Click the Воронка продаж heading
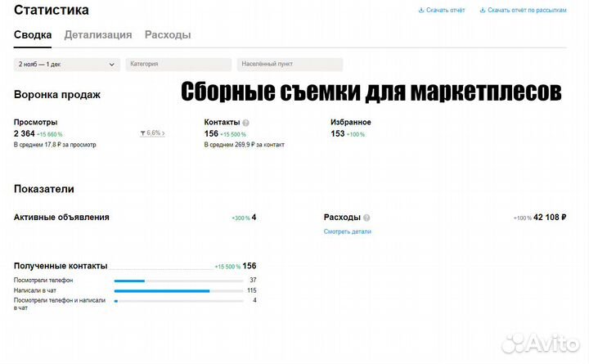This screenshot has height=364, width=589. (57, 95)
